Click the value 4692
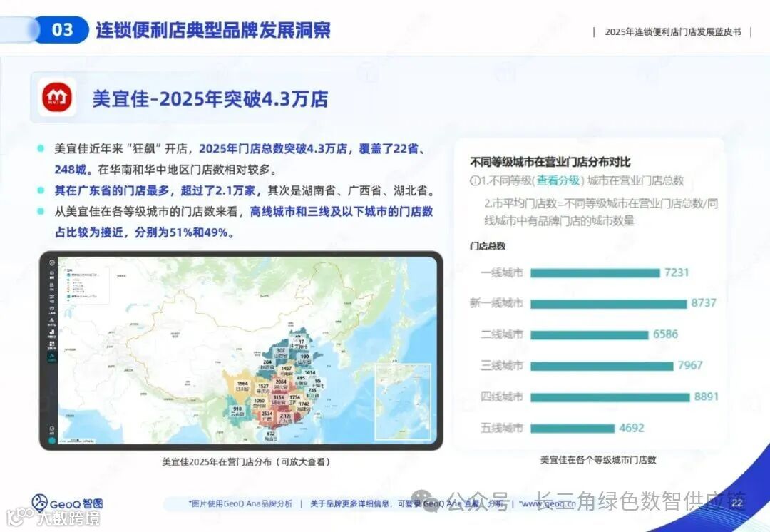This screenshot has height=532, width=770. tap(632, 428)
